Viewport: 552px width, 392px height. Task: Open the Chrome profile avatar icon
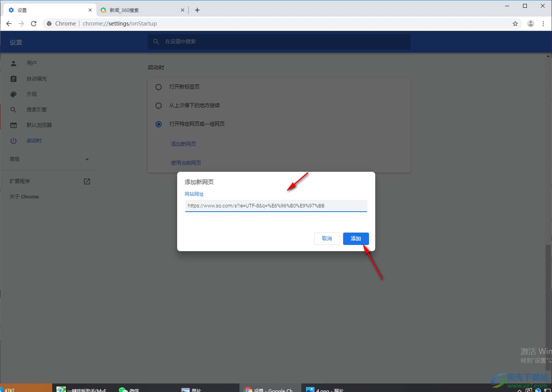[x=530, y=24]
